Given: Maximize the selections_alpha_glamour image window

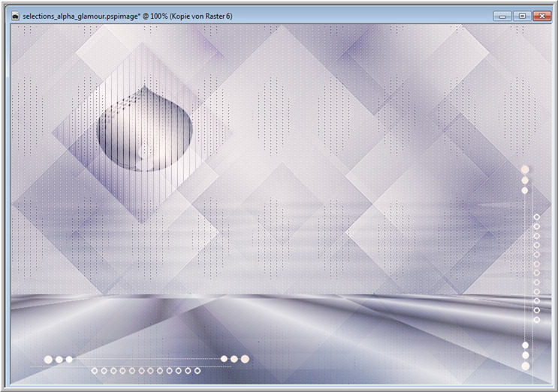Looking at the screenshot, I should (522, 16).
